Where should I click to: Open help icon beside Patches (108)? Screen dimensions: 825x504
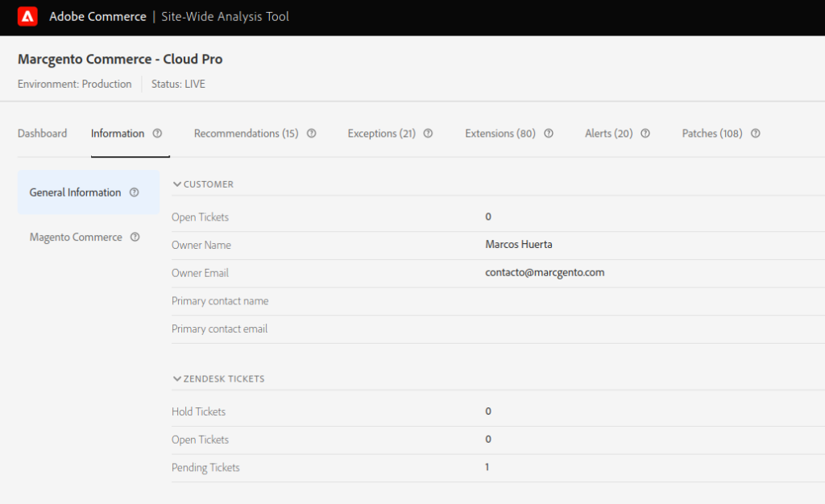tap(756, 134)
